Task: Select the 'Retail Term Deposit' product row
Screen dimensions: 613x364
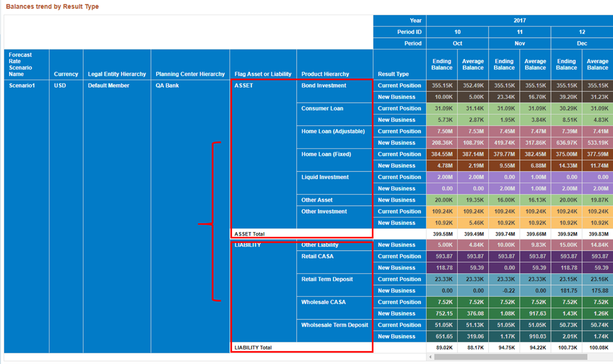Action: tap(335, 285)
